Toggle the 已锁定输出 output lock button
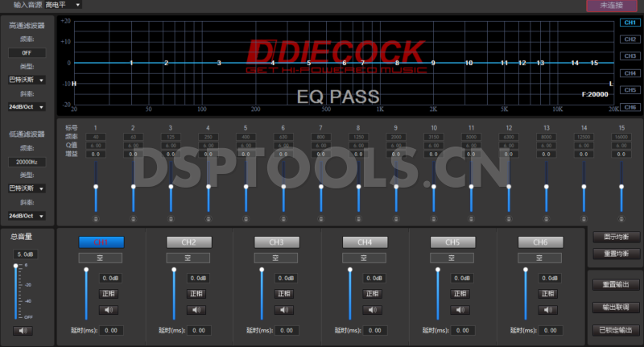Image resolution: width=644 pixels, height=347 pixels. 616,329
